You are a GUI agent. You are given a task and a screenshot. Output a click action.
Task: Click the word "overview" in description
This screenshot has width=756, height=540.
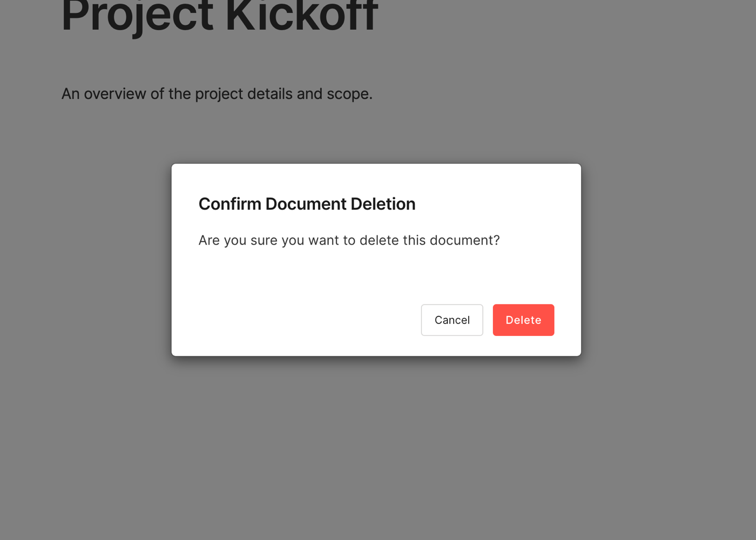pos(115,94)
